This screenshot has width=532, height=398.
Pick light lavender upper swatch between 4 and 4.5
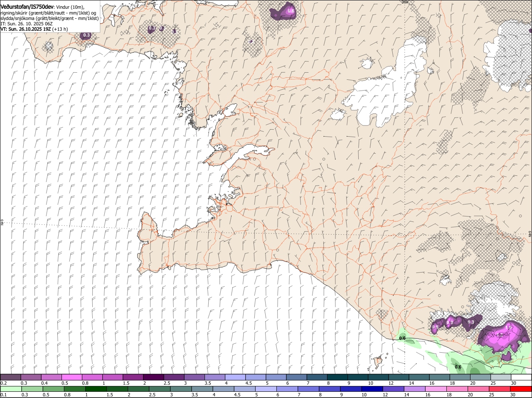235,377
